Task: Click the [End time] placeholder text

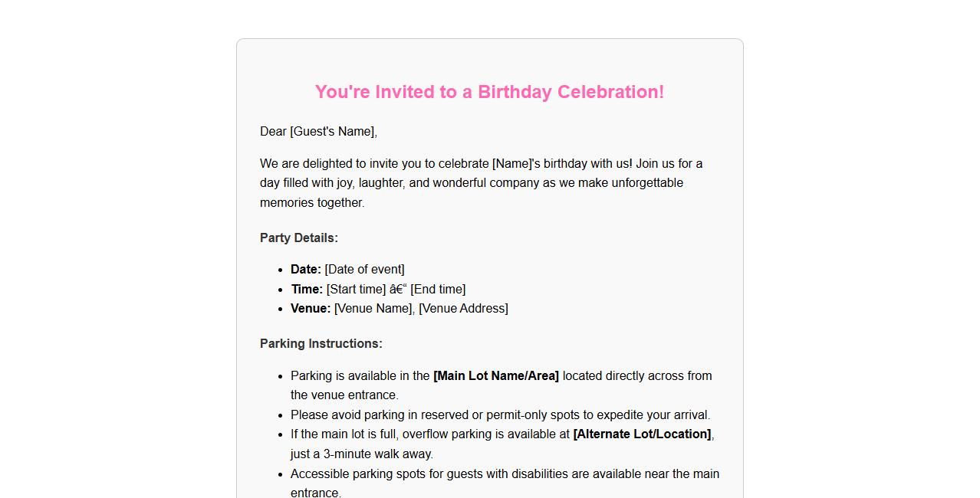Action: click(438, 290)
